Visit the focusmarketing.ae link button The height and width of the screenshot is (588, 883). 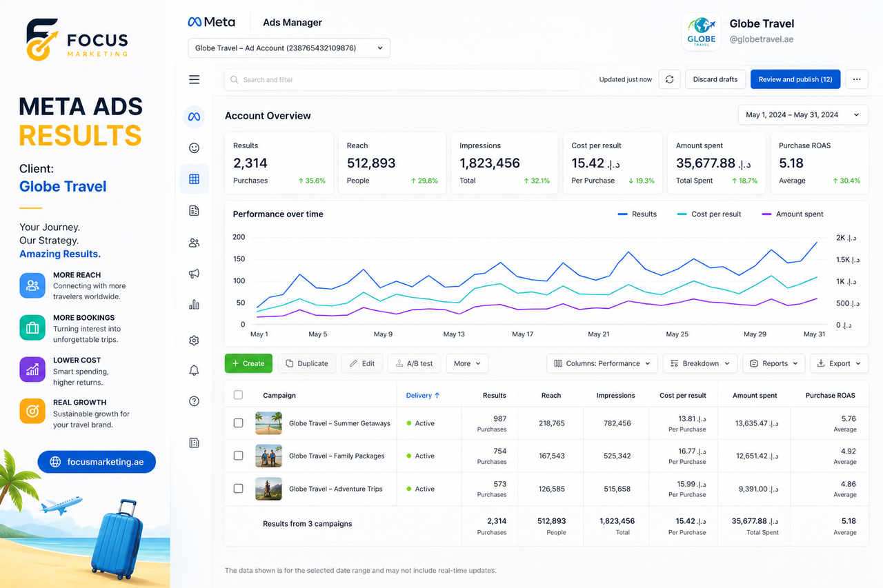point(97,462)
